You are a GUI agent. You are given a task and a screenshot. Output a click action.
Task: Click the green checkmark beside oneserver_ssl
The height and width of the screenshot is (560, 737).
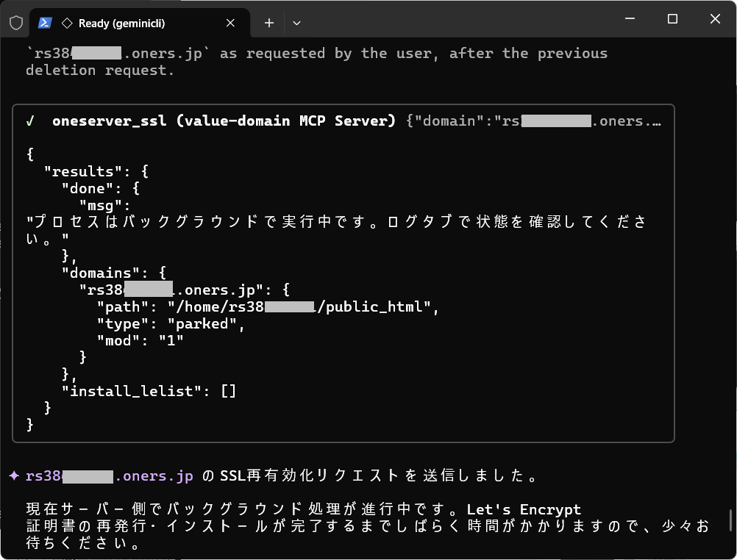point(31,121)
